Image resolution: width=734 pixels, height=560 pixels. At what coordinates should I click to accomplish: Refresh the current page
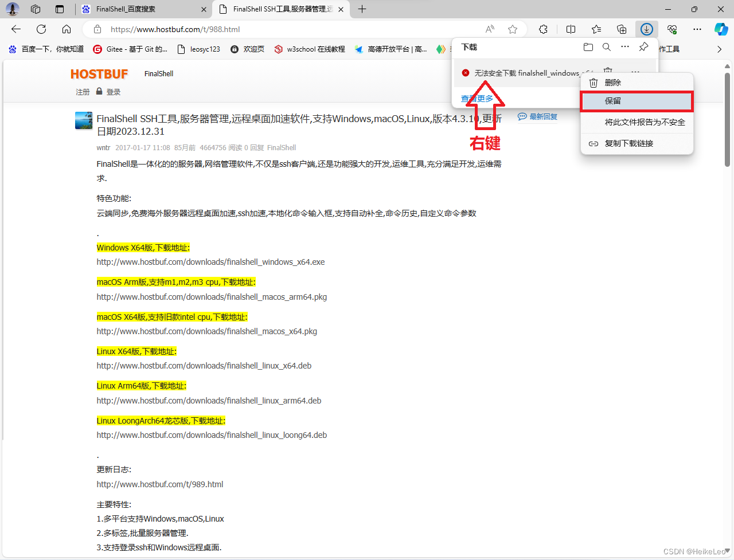41,29
